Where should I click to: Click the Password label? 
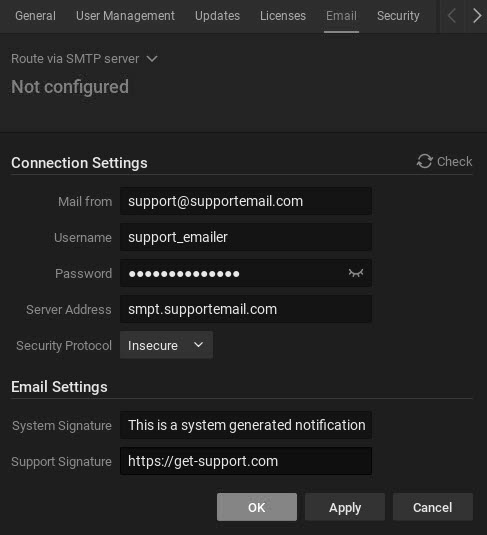click(84, 274)
